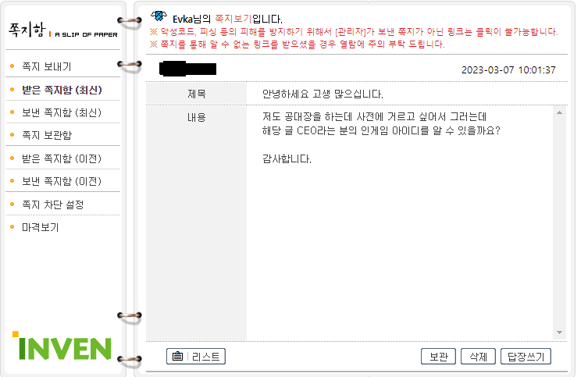Click the orange bullet beside 쪽지 보내기
This screenshot has width=588, height=377.
(x=12, y=66)
